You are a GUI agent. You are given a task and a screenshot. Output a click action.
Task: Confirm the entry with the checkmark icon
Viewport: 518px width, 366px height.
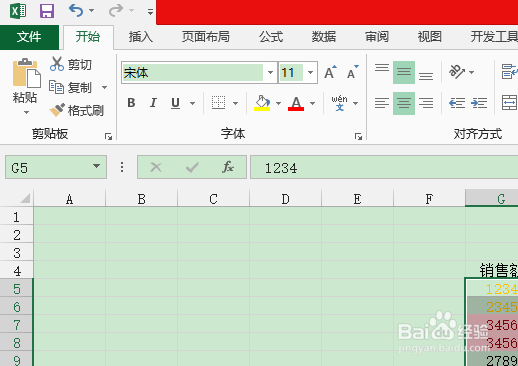click(x=192, y=167)
